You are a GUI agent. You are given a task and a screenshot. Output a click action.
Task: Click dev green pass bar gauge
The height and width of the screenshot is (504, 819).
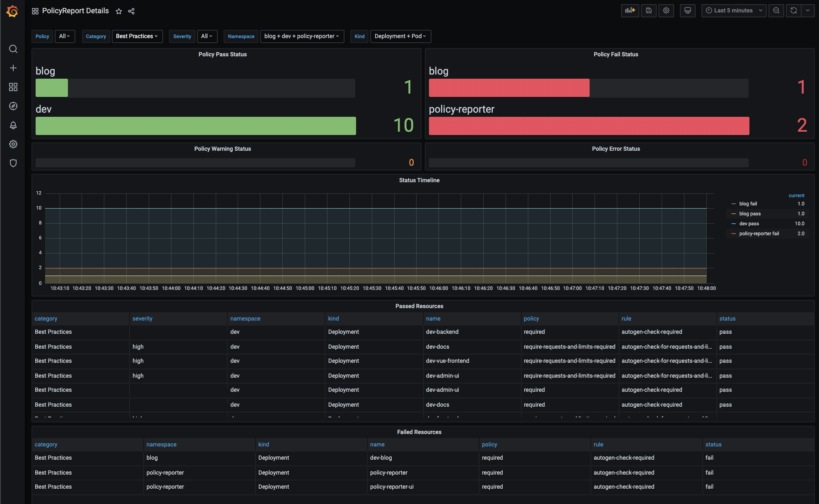[196, 126]
